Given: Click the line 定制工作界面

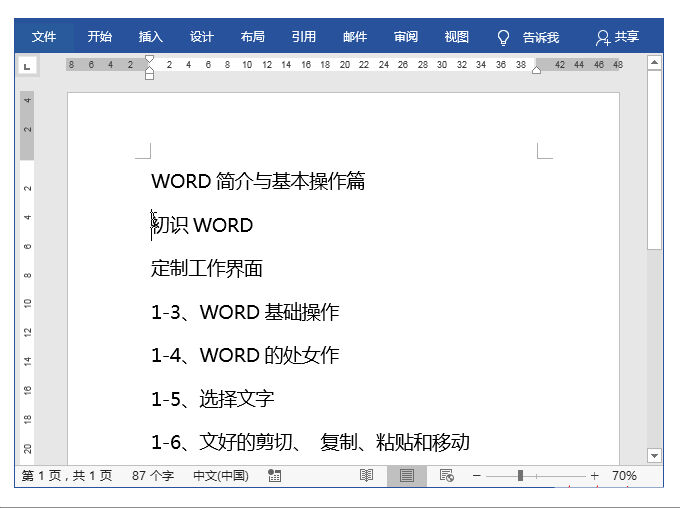Looking at the screenshot, I should pos(206,268).
